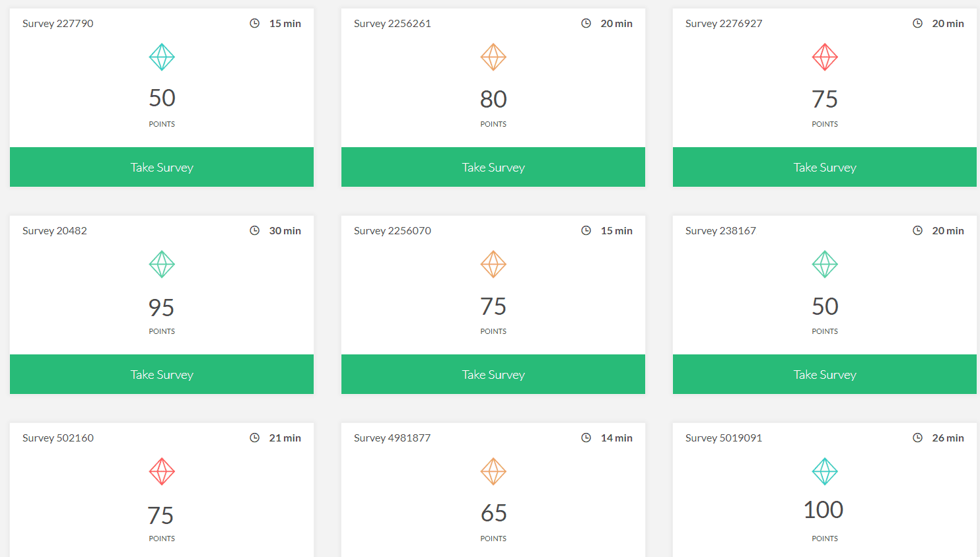Click the '20 min' duration on Survey 2256261
Image resolution: width=980 pixels, height=557 pixels.
[x=617, y=23]
